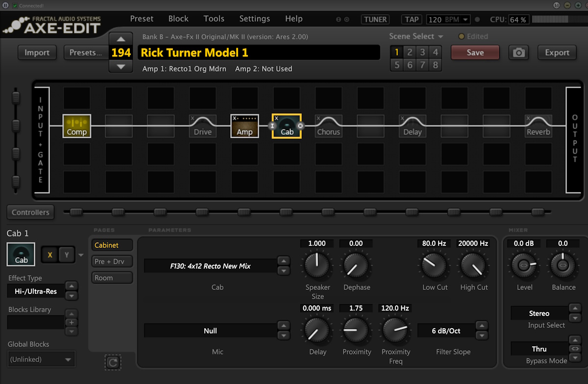Open the Help menu
This screenshot has width=588, height=384.
[x=294, y=19]
